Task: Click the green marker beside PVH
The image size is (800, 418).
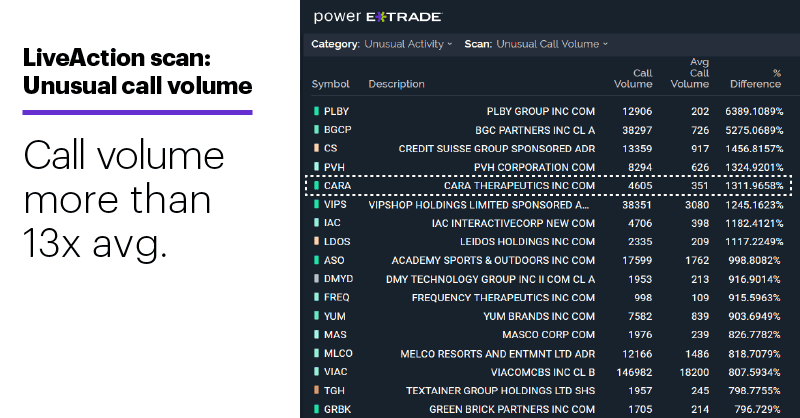Action: coord(316,167)
